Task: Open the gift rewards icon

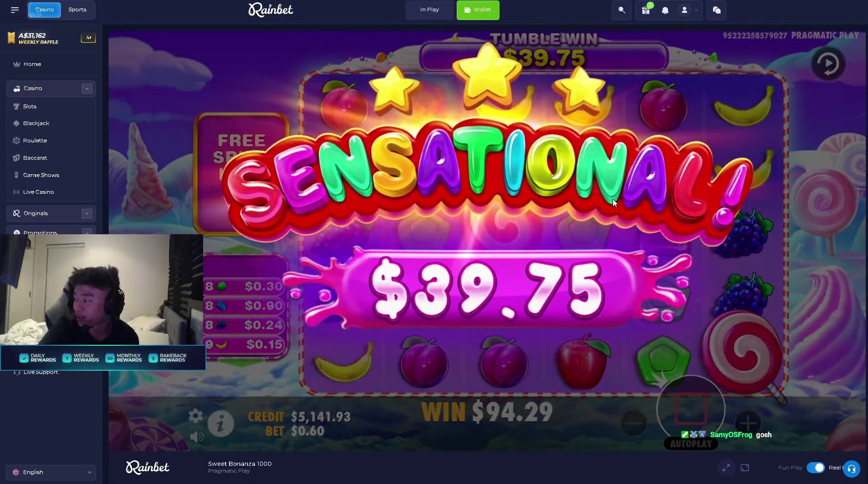Action: (646, 10)
